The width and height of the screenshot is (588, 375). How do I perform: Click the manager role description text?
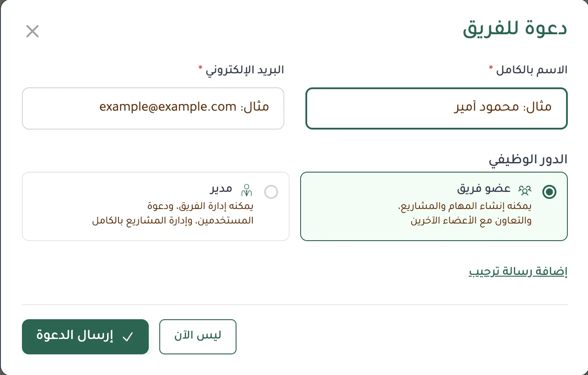pos(172,213)
